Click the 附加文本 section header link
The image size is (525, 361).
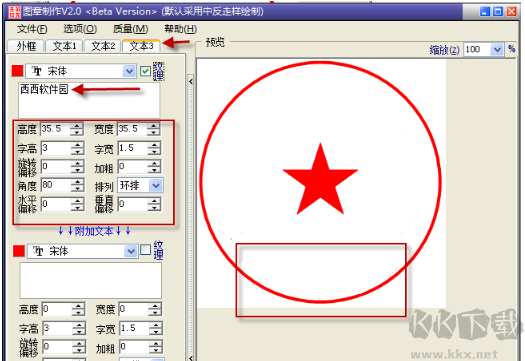(x=94, y=231)
